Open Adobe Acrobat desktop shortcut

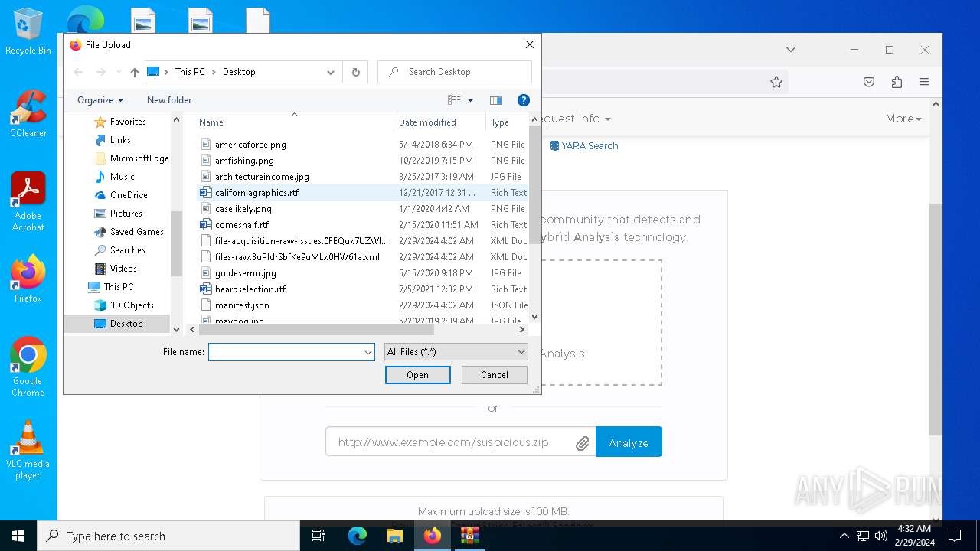point(28,202)
